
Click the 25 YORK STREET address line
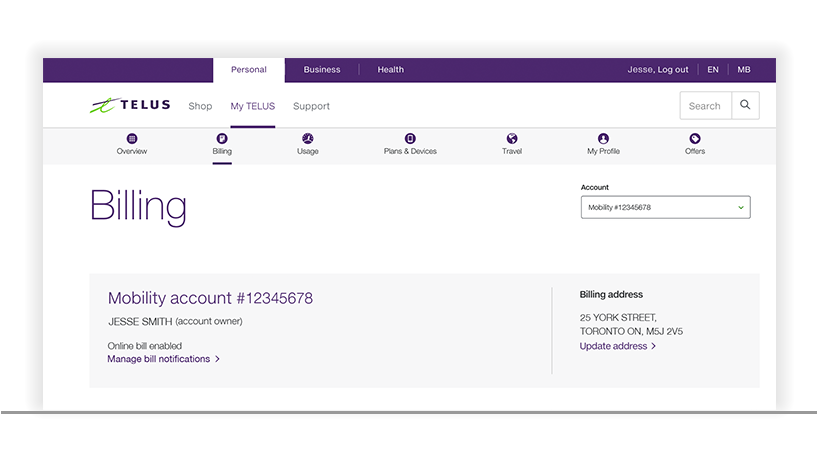[x=618, y=318]
